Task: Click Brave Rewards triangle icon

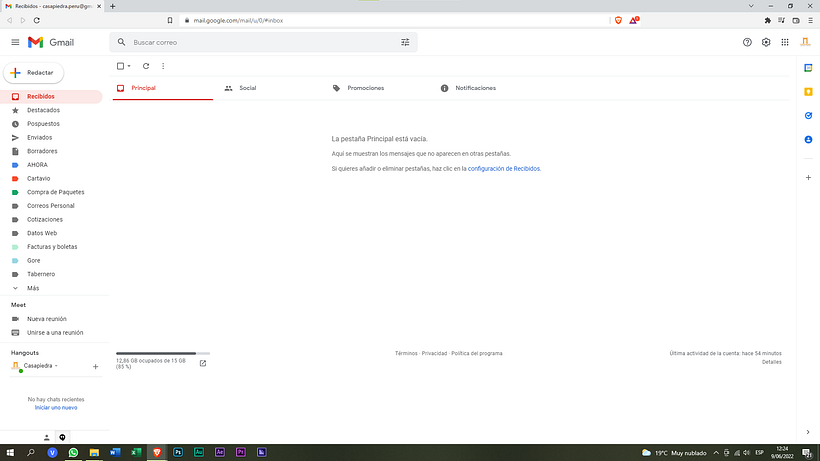Action: (x=634, y=20)
